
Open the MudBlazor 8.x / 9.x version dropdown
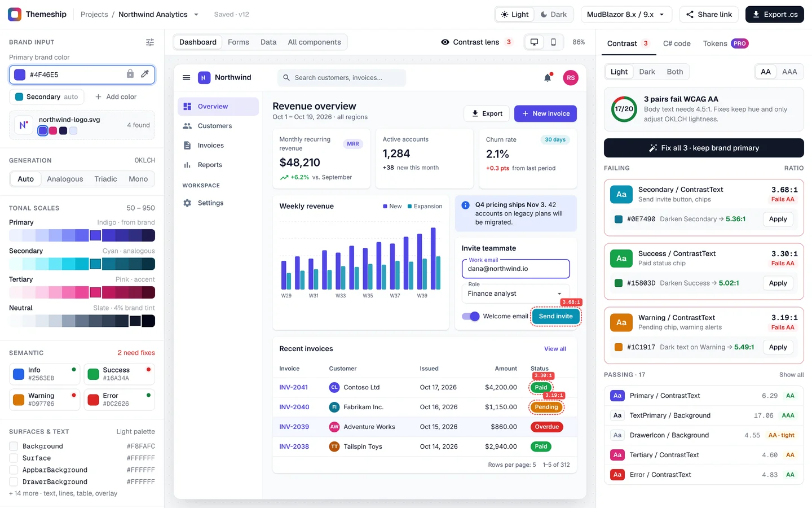coord(626,15)
